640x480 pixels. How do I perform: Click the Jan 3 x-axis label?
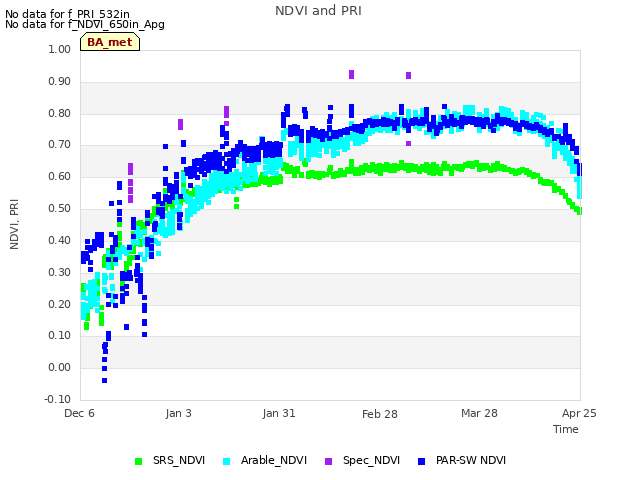point(178,413)
